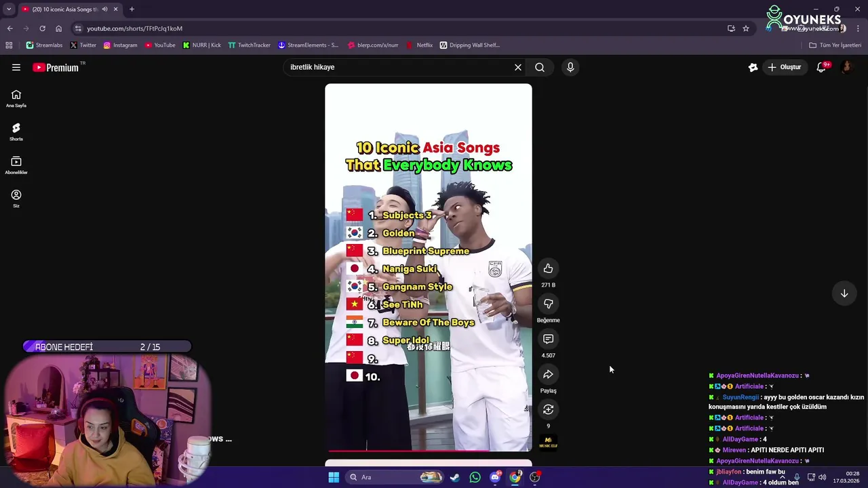Share the Short via Paylaş icon
The width and height of the screenshot is (868, 488).
pos(548,374)
